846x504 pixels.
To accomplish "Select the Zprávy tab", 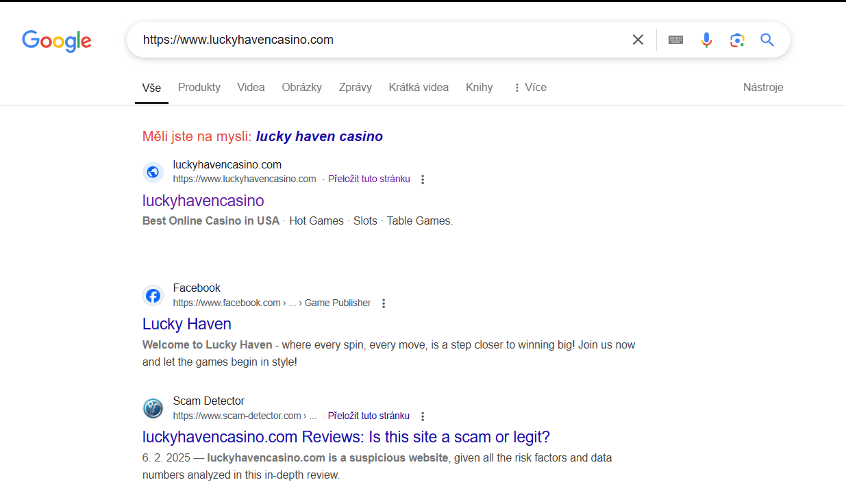I will coord(355,87).
